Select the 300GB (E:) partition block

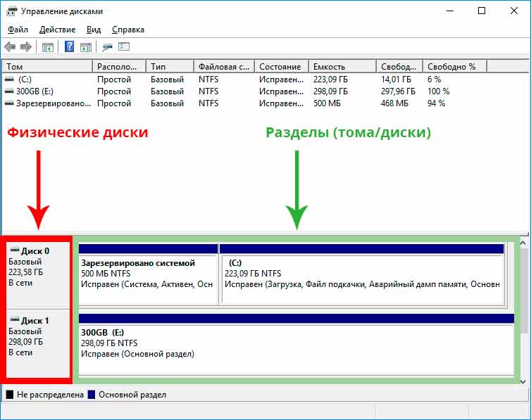click(296, 344)
